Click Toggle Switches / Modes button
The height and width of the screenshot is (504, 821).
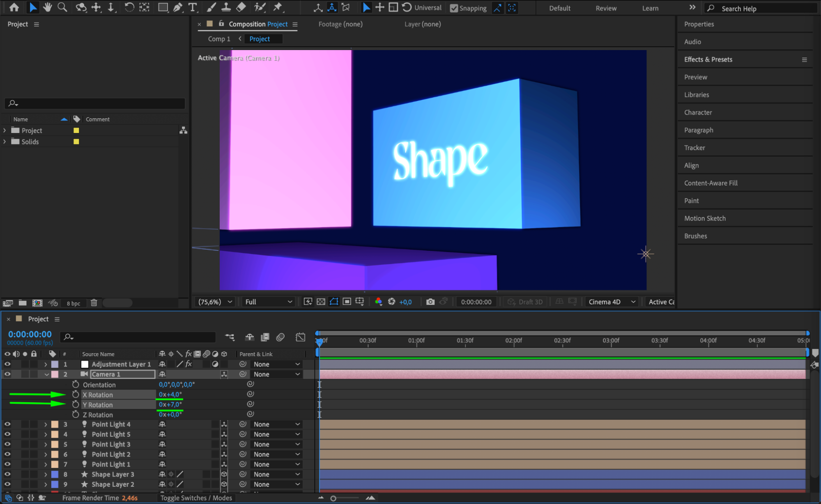196,498
